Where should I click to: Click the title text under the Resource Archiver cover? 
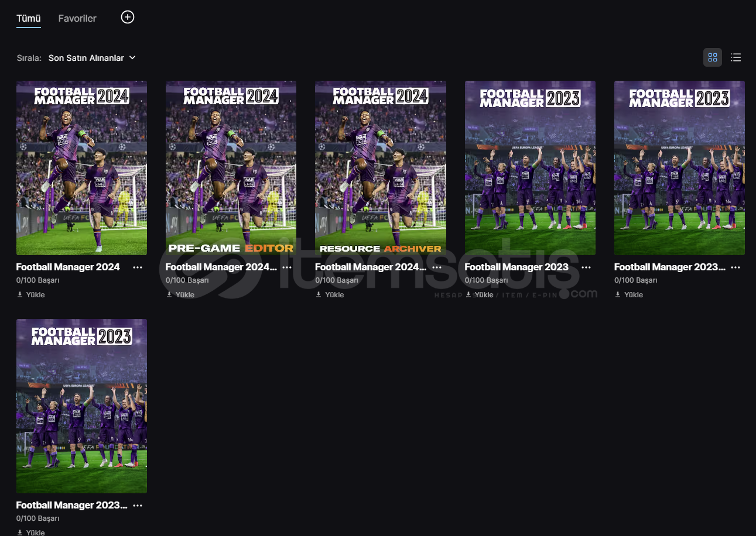pyautogui.click(x=371, y=267)
